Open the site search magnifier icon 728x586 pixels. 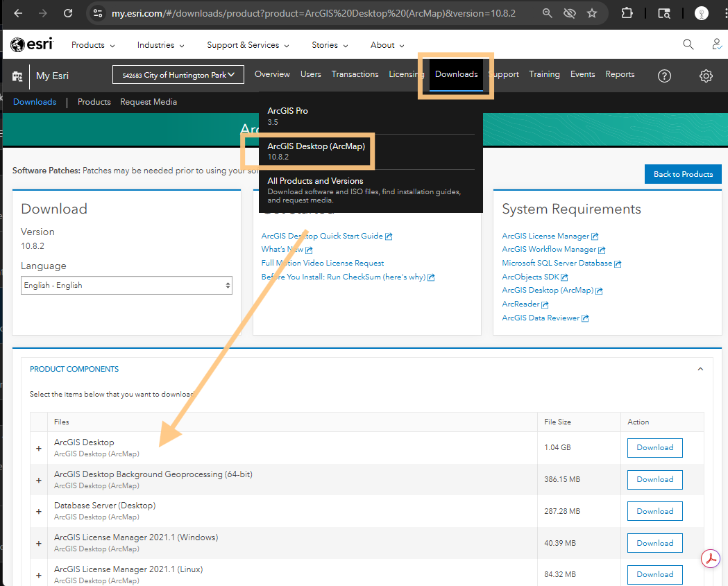[688, 44]
